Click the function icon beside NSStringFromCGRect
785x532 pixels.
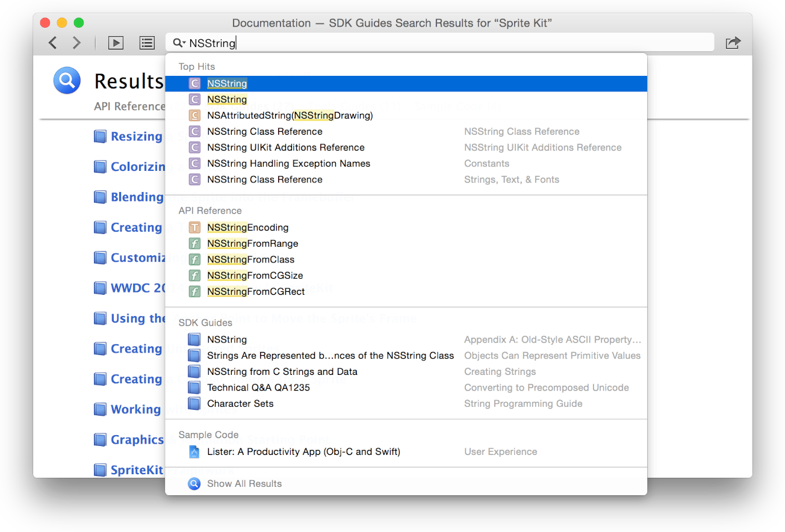pyautogui.click(x=194, y=291)
